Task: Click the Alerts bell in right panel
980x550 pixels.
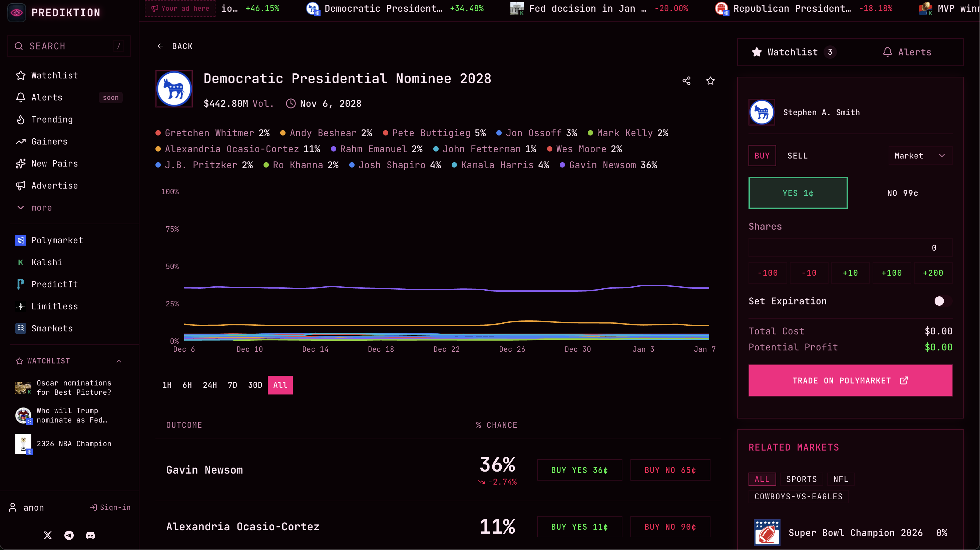Action: point(887,52)
